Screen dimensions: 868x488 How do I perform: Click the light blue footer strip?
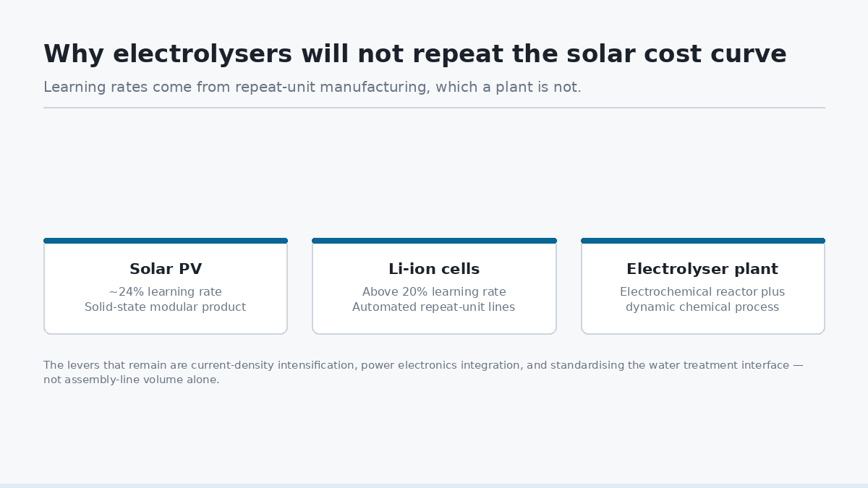434,486
